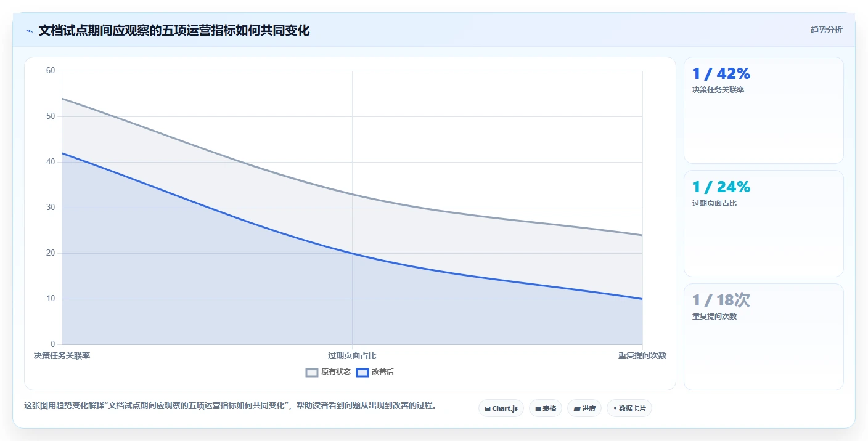Click the 过期页面占比 x-axis label

click(x=352, y=356)
